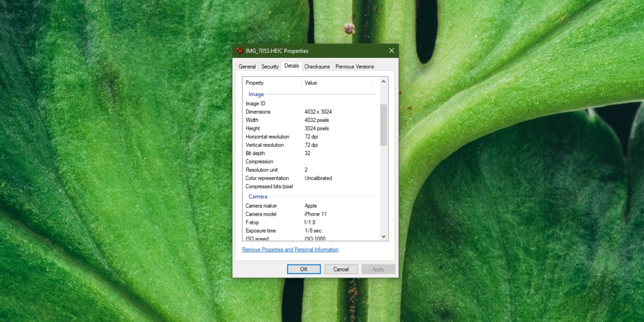Viewport: 644px width, 322px height.
Task: Open the Security tab
Action: click(270, 66)
